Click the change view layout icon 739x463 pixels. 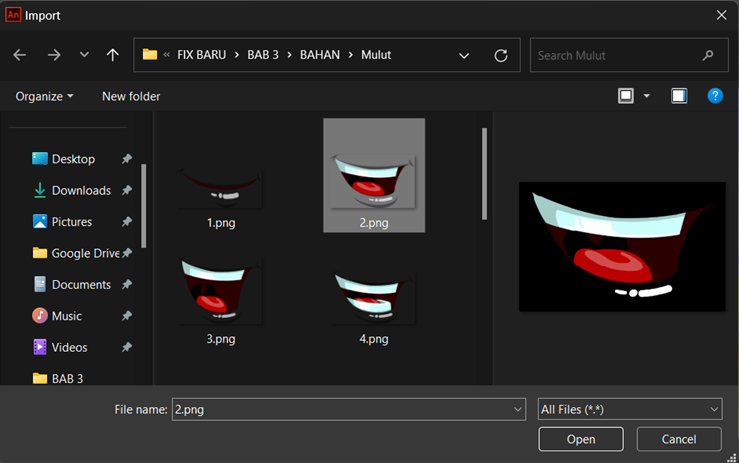625,96
